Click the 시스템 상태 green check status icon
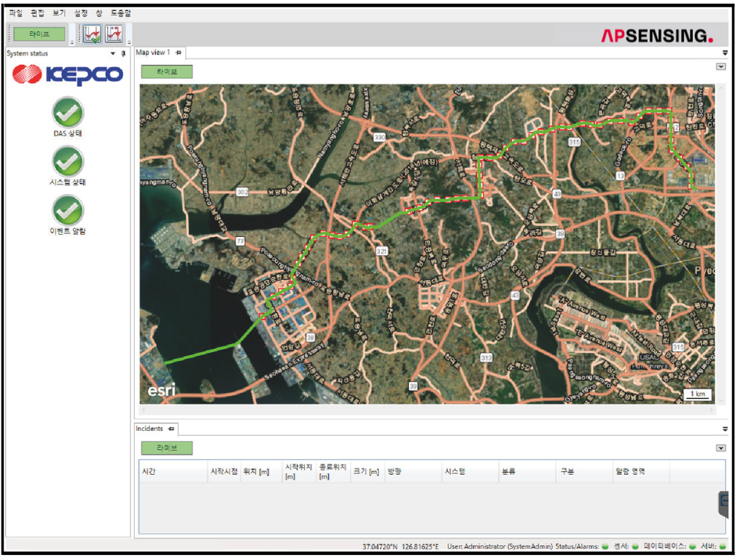The height and width of the screenshot is (560, 738). 69,161
